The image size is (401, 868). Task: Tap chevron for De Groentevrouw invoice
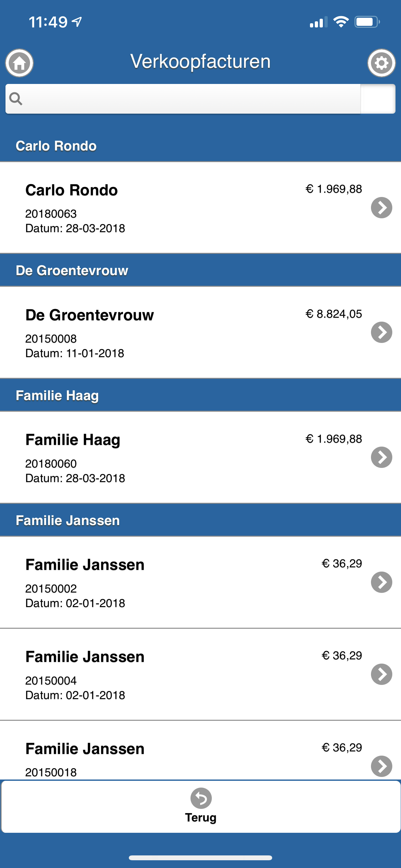click(381, 332)
